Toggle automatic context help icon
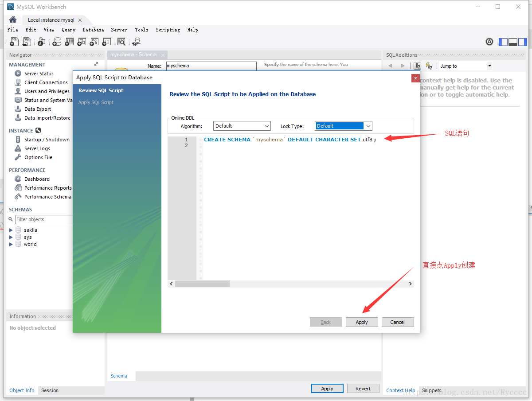The image size is (532, 401). pos(418,66)
